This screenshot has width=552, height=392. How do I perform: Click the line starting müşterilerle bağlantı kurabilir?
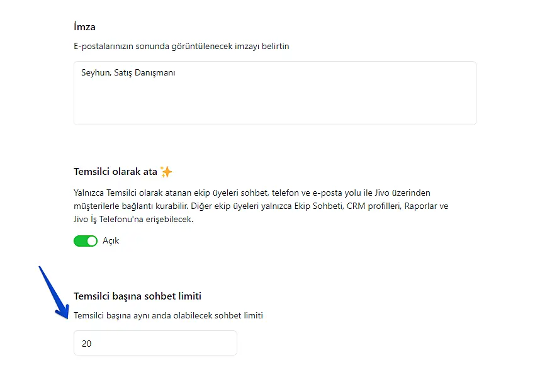tap(201, 206)
